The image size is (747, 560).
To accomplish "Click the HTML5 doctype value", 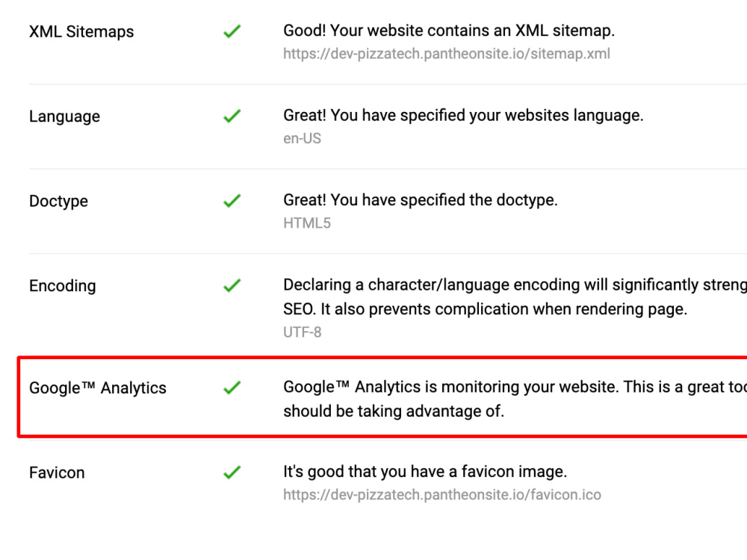I will [x=307, y=223].
